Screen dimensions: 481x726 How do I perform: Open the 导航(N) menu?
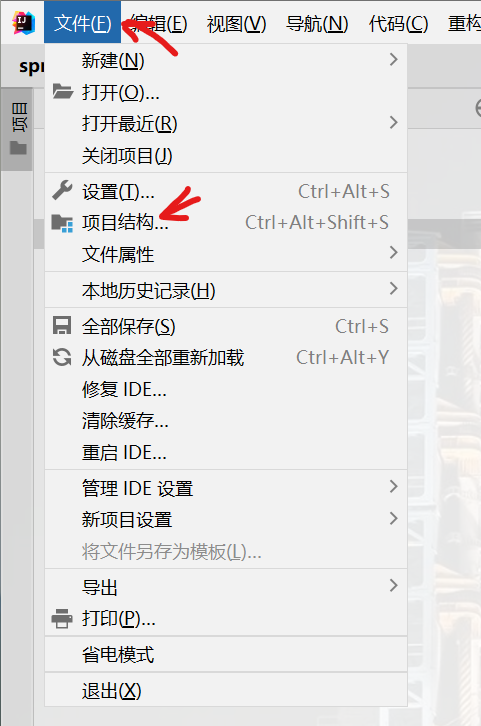click(317, 23)
